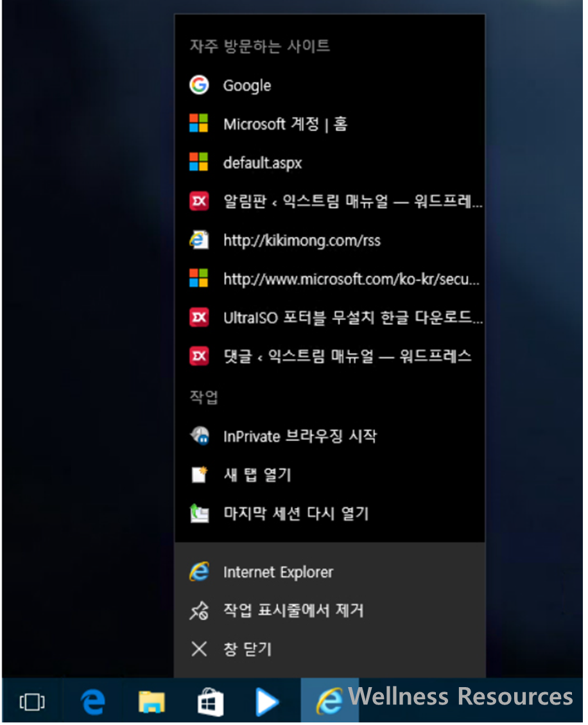The image size is (588, 725).
Task: Open Google from frequent sites
Action: pos(329,85)
